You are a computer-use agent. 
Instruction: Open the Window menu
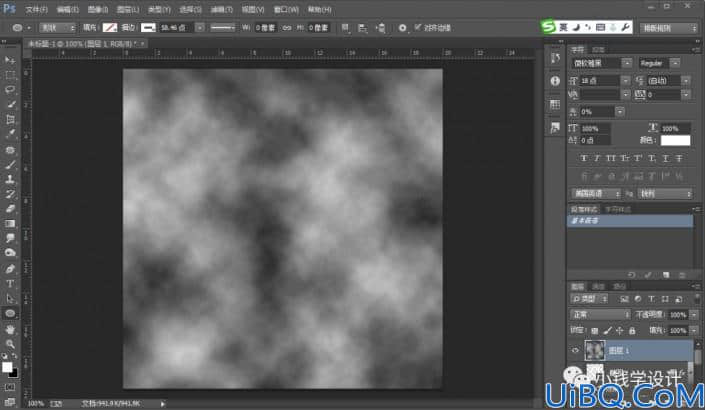point(286,9)
